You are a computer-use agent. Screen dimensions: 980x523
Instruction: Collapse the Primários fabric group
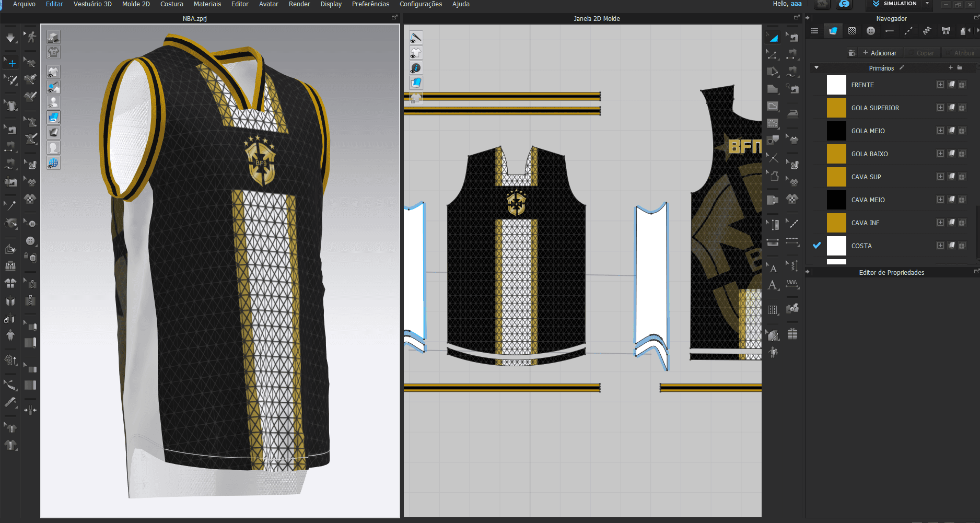(x=816, y=68)
